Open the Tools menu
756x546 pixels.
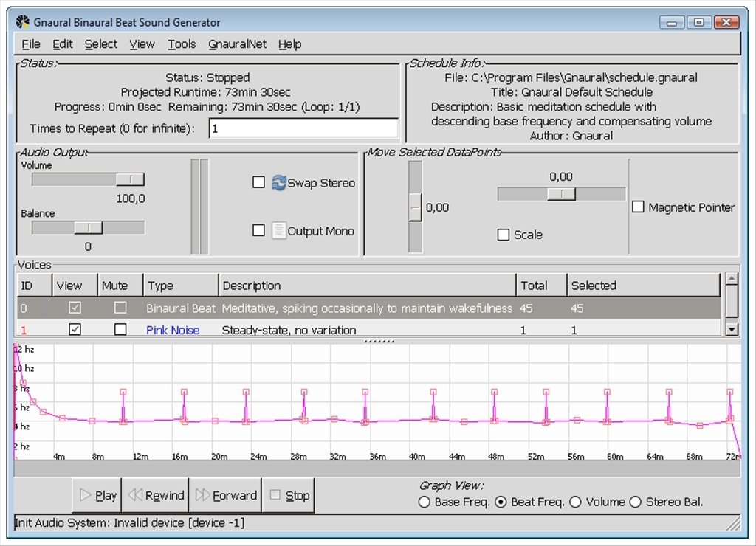182,44
